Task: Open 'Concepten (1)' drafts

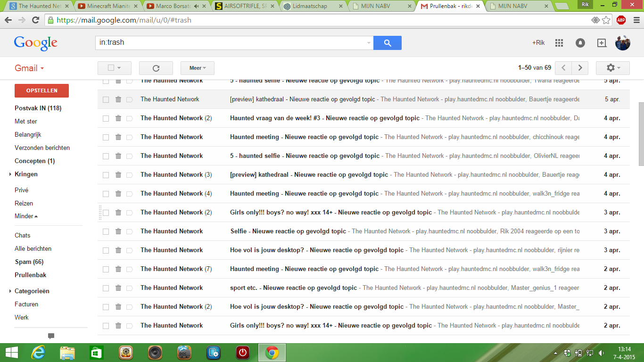Action: [35, 161]
